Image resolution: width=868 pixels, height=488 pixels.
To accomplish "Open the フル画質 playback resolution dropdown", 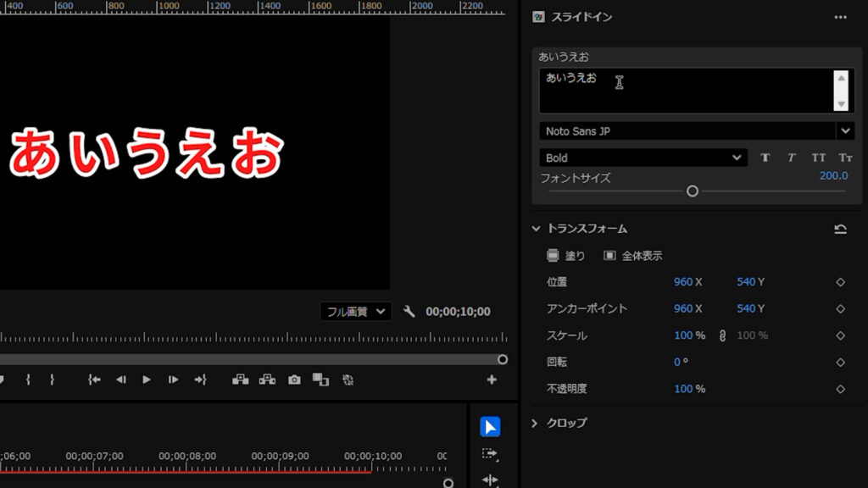I will 356,312.
